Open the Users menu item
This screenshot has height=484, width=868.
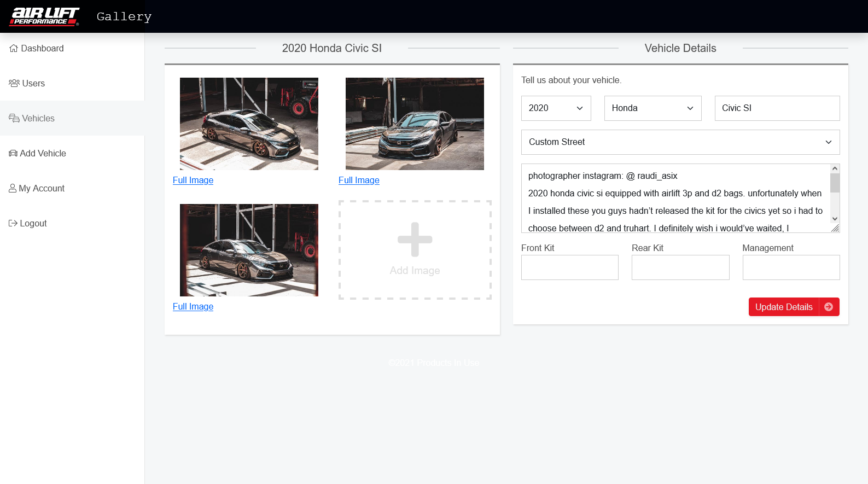(72, 83)
